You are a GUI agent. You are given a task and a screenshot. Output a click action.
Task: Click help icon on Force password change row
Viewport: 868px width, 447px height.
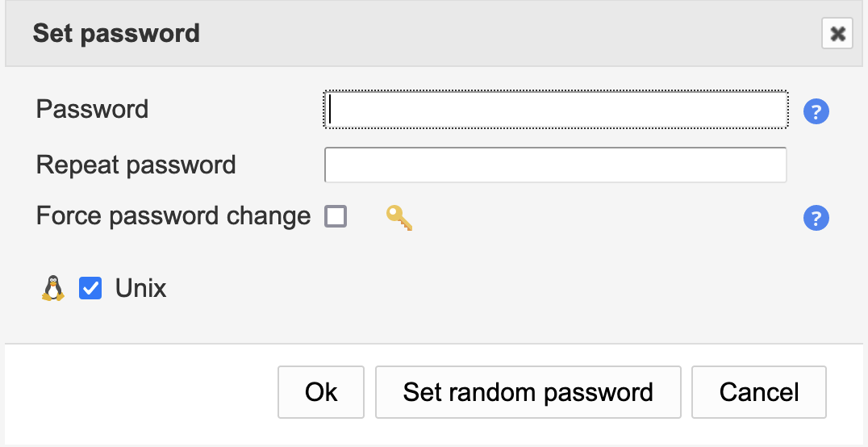(816, 218)
